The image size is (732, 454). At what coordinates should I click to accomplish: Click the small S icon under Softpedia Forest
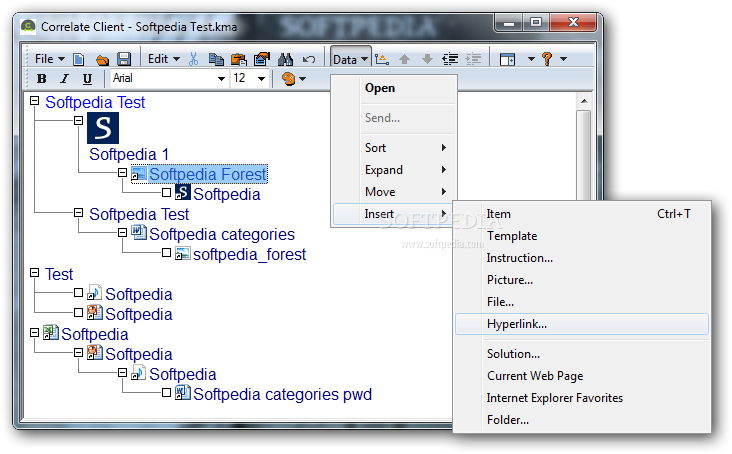click(x=183, y=192)
